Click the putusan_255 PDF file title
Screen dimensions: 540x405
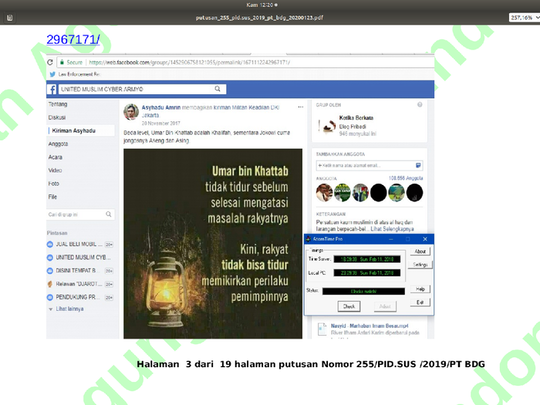coord(259,18)
